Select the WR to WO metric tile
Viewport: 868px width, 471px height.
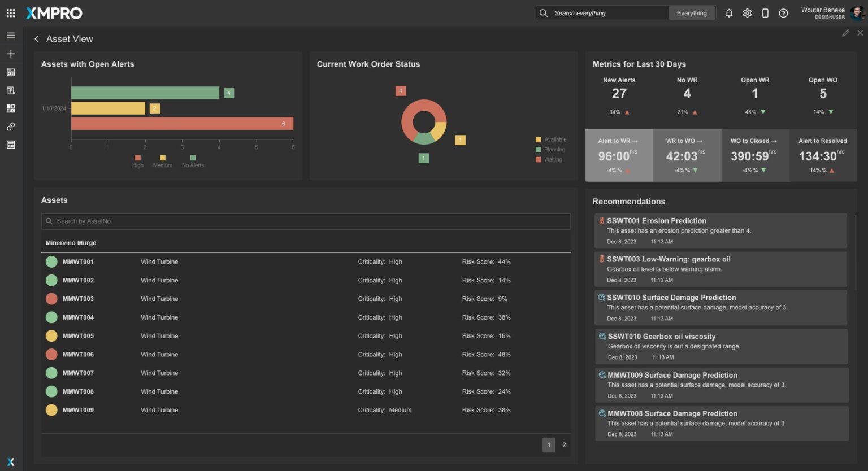click(x=687, y=155)
